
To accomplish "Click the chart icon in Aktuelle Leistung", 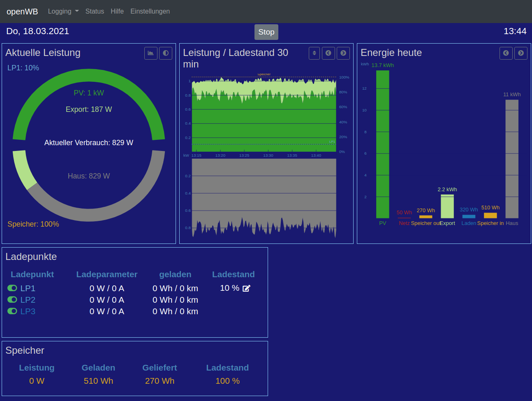I will click(151, 53).
